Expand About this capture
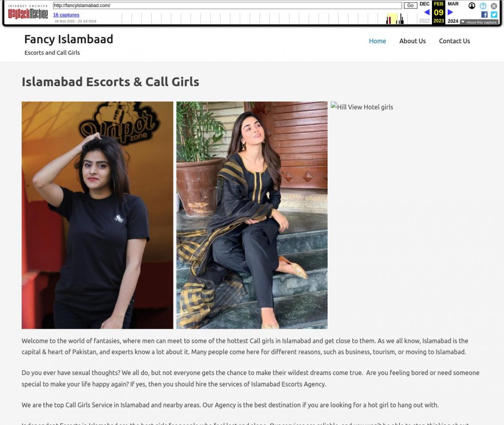504x425 pixels. 479,22
